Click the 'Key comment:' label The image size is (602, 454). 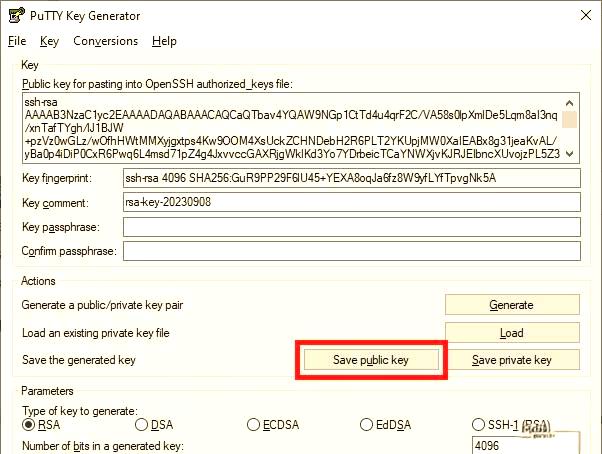point(55,203)
